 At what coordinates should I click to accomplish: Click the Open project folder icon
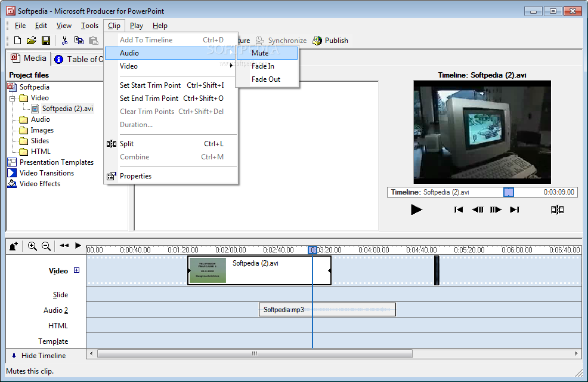point(32,41)
